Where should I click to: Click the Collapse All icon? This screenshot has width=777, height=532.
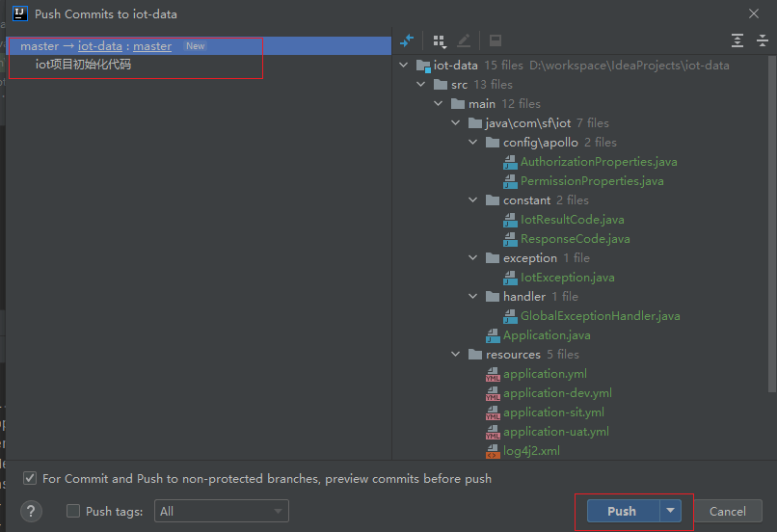[x=763, y=40]
